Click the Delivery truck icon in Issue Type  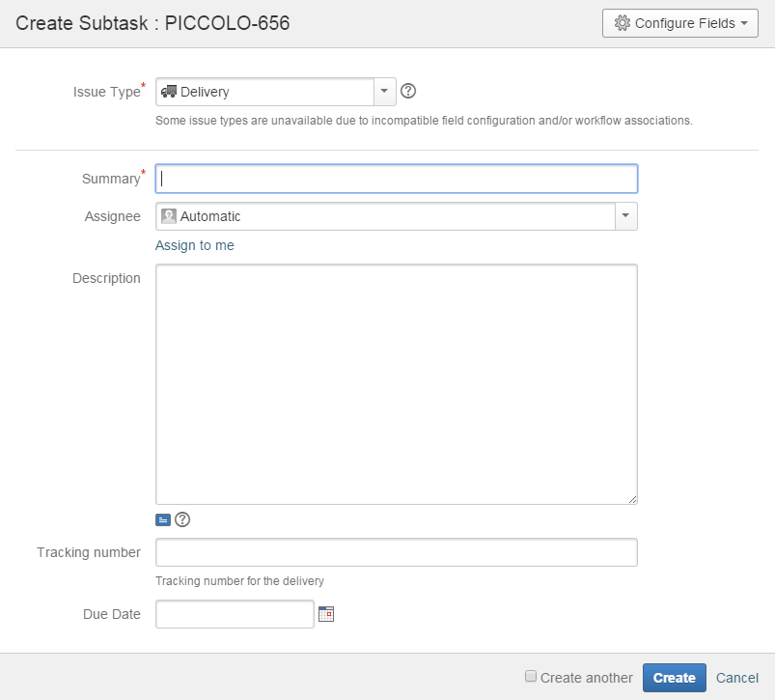(169, 92)
